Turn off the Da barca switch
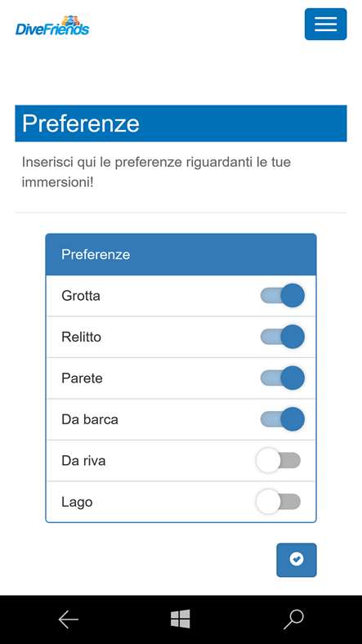 point(283,419)
